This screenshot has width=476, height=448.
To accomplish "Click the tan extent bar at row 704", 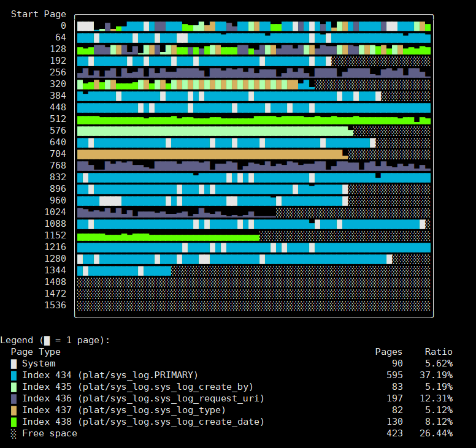I will [x=210, y=154].
